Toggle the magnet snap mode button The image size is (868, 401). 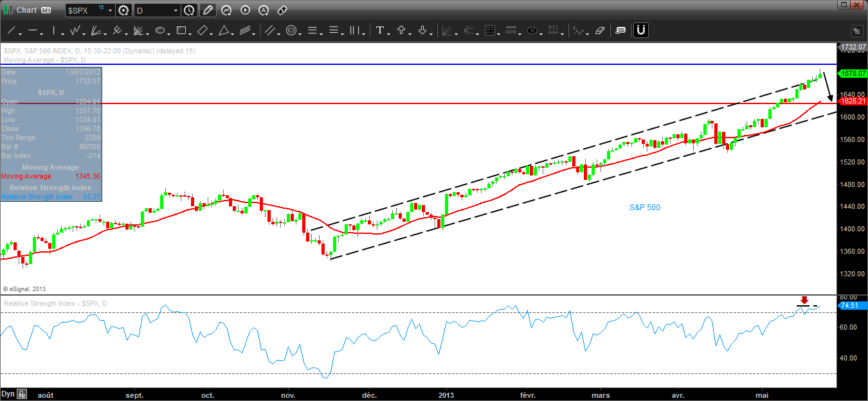pos(641,30)
